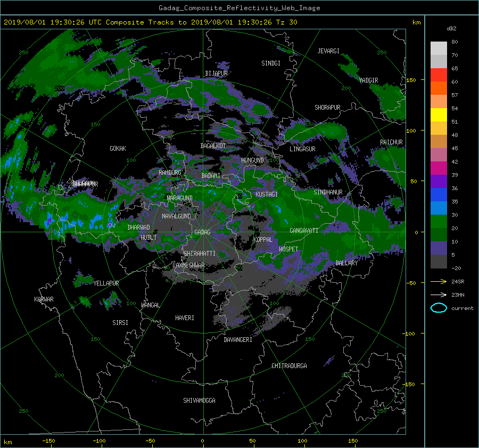Click the LINGASUR city label

[x=302, y=149]
